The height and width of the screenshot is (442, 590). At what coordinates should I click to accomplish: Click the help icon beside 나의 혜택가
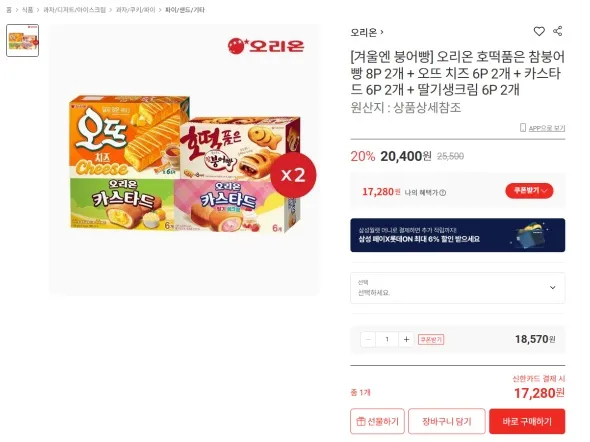(443, 193)
